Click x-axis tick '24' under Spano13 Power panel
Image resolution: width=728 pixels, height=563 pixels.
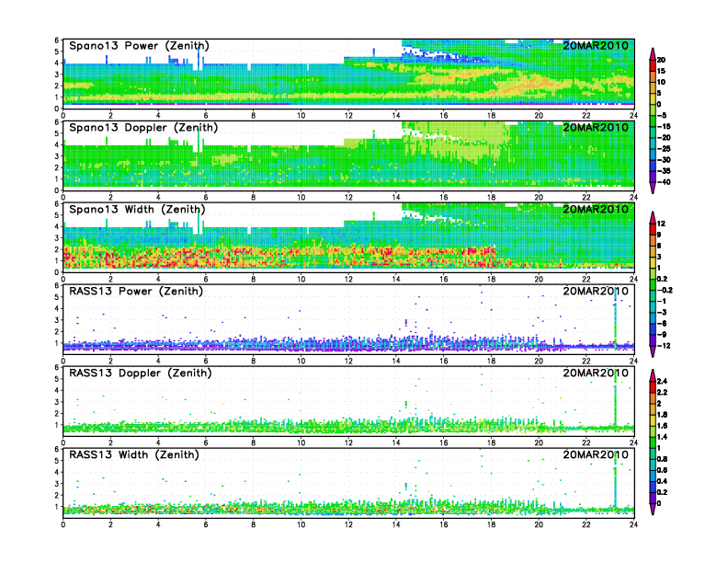[633, 116]
